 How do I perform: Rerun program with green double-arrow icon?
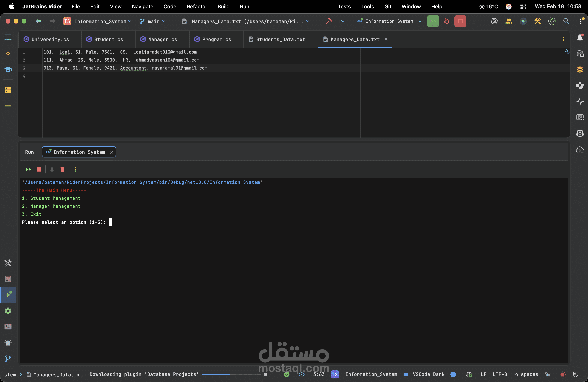[28, 169]
